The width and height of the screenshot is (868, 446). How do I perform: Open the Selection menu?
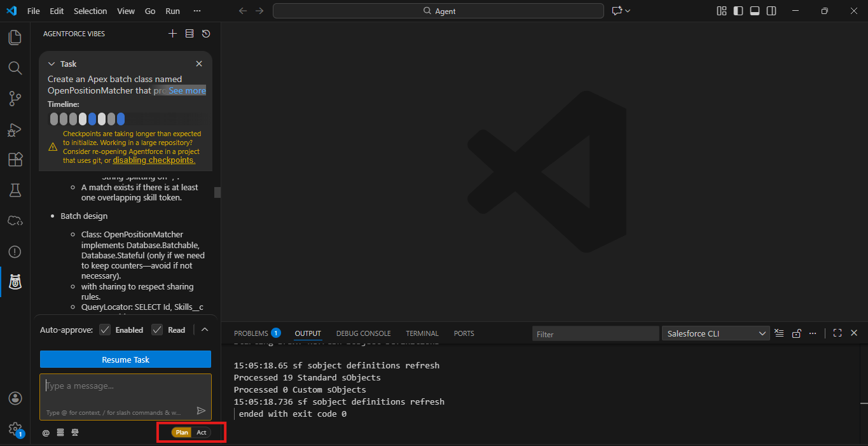click(x=90, y=11)
